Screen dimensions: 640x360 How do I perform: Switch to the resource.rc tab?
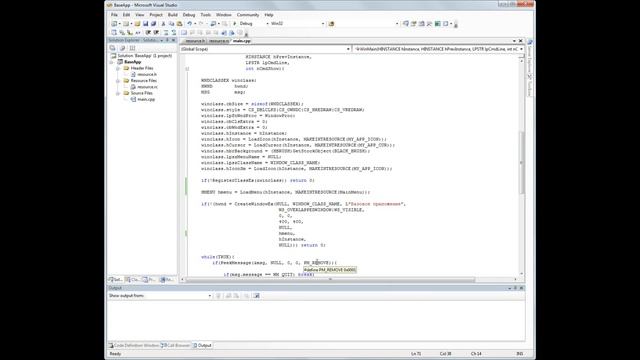(x=219, y=41)
